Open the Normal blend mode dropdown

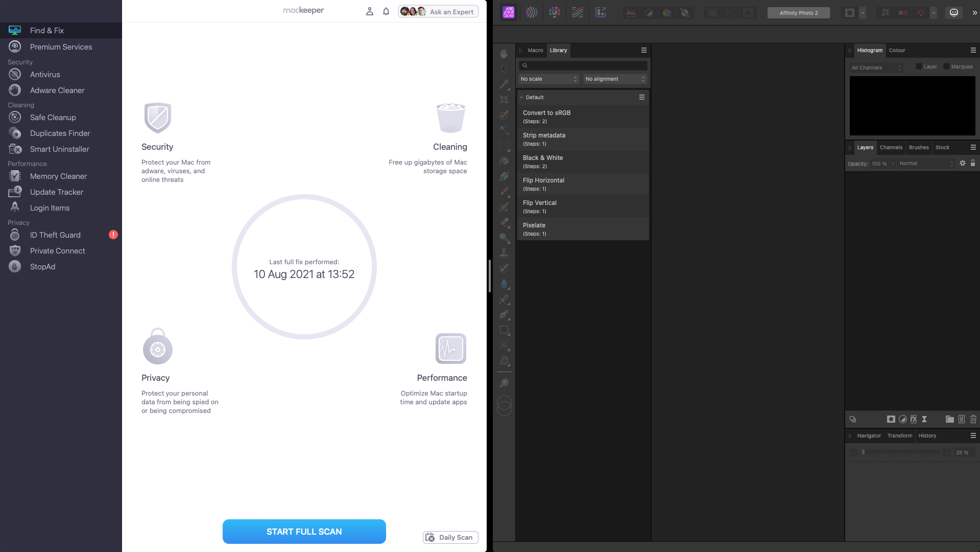[926, 164]
